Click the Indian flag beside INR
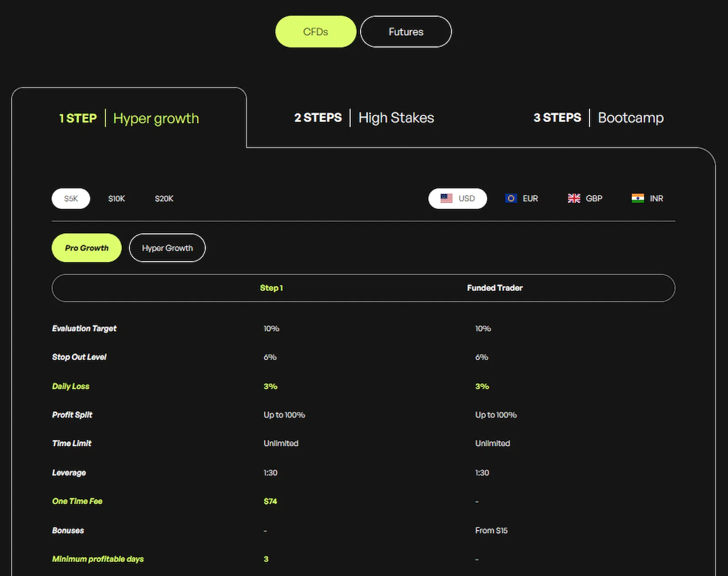The height and width of the screenshot is (576, 728). tap(638, 198)
